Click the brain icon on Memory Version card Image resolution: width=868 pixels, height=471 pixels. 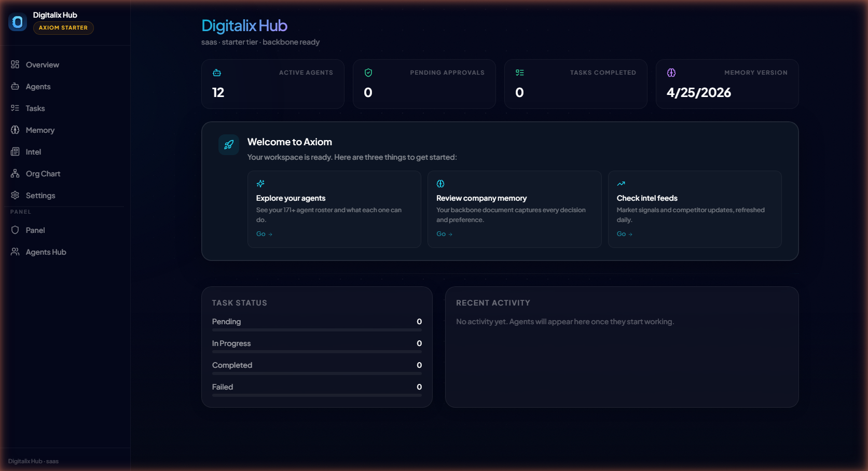671,73
